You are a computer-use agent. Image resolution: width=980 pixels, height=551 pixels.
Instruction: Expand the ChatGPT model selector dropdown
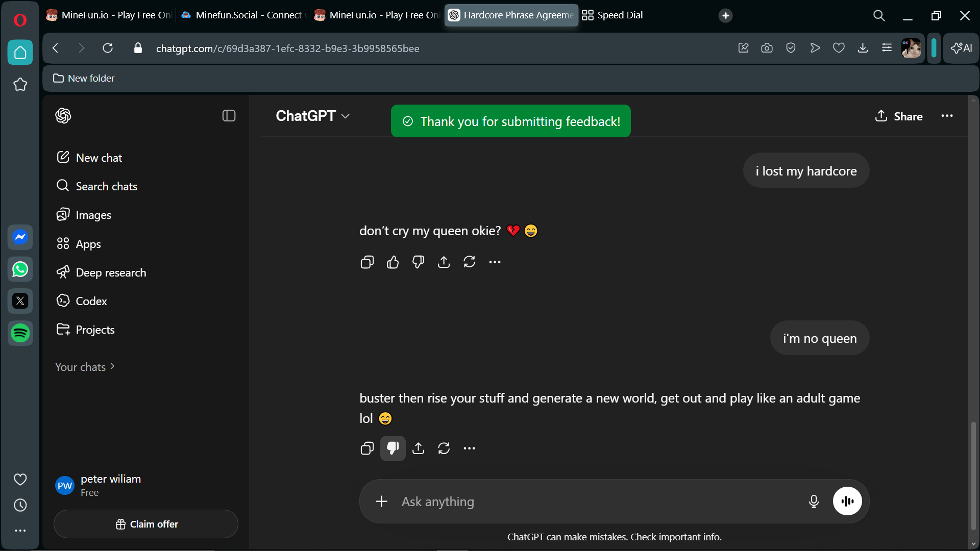(x=313, y=116)
